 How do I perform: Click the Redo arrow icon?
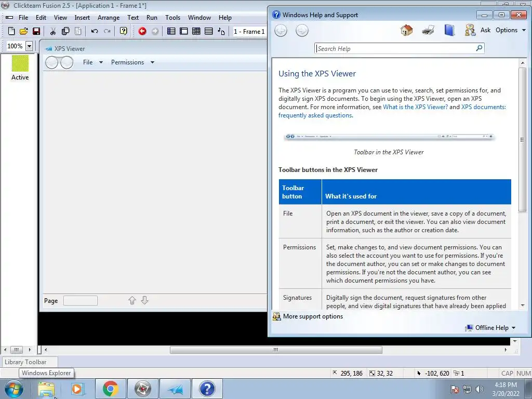(x=107, y=31)
